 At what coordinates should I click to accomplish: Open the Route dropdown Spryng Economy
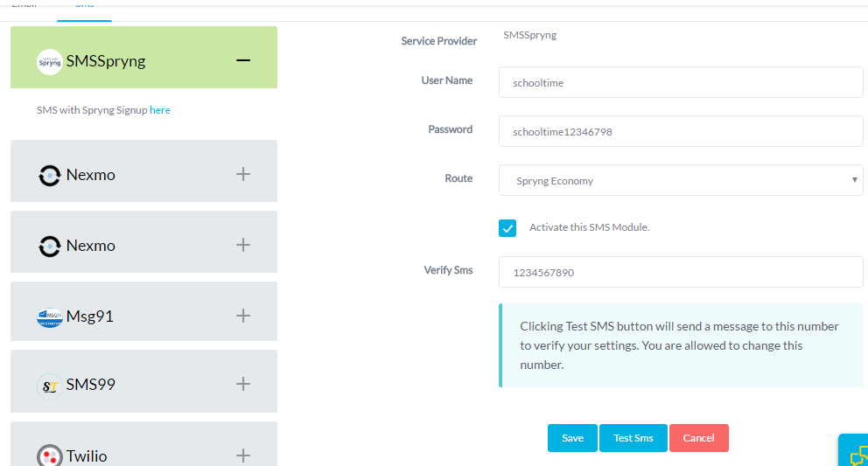click(681, 180)
